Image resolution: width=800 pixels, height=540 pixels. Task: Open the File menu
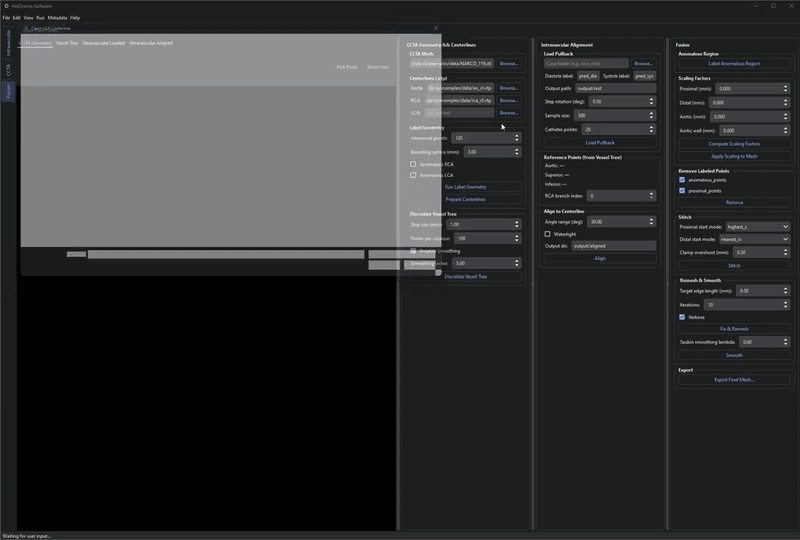pos(6,17)
